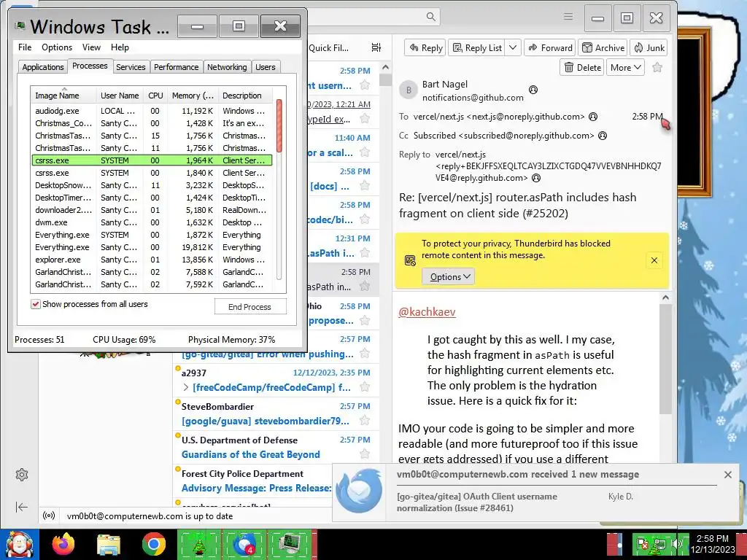The image size is (747, 560).
Task: Click the End Process button
Action: coord(250,307)
